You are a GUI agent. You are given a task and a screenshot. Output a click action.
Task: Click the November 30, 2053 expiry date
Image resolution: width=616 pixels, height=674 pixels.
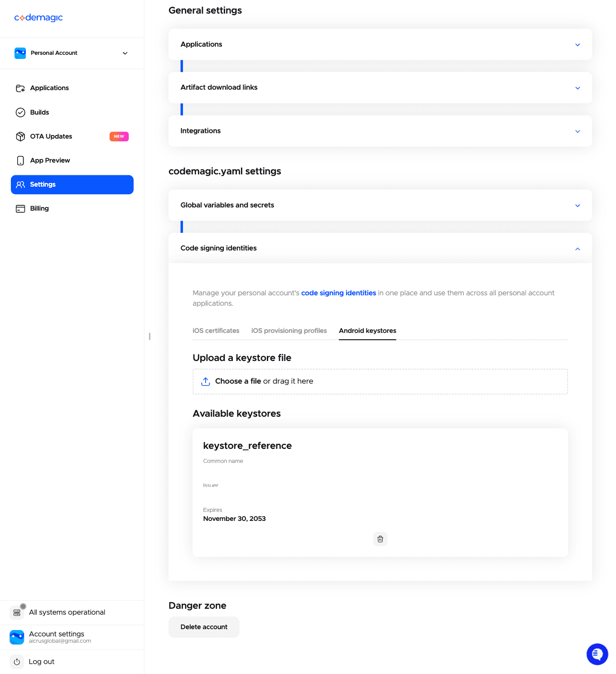(234, 519)
